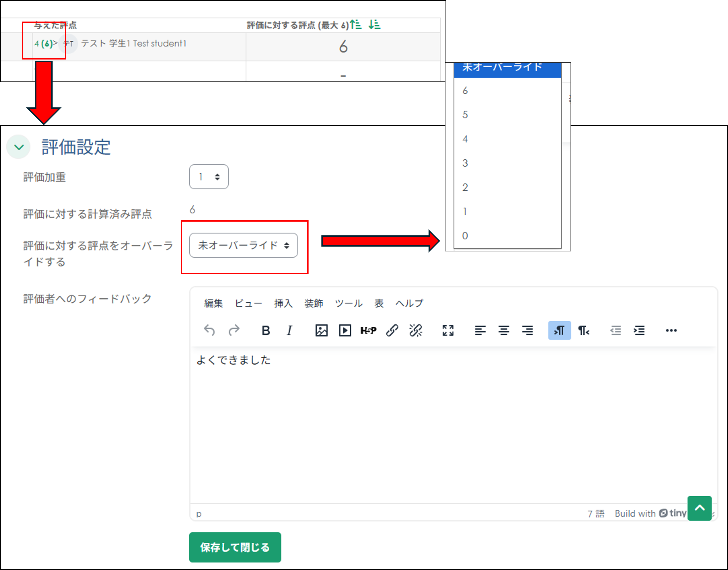Viewport: 728px width, 570px height.
Task: Open the ツール menu in the editor
Action: pyautogui.click(x=349, y=303)
